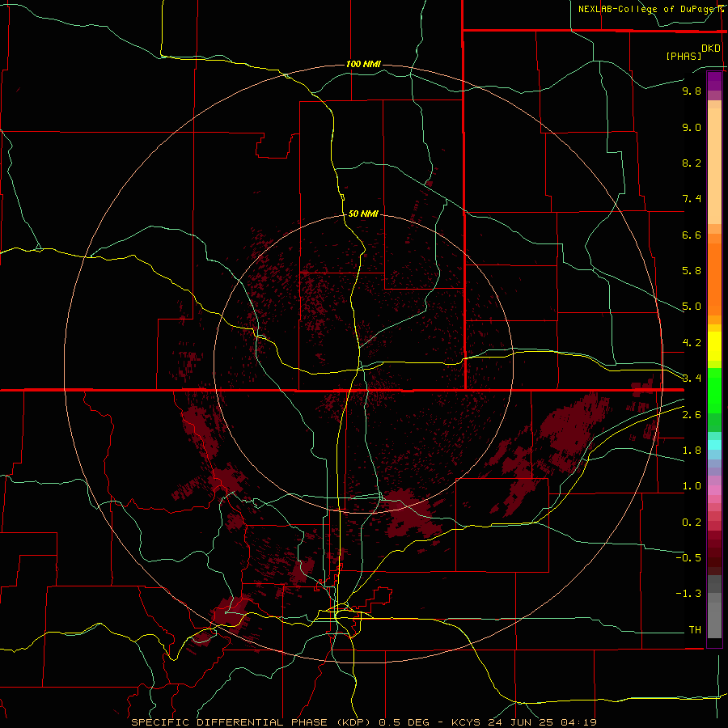Click the 0.2 legend value
The width and height of the screenshot is (728, 728).
coord(692,523)
